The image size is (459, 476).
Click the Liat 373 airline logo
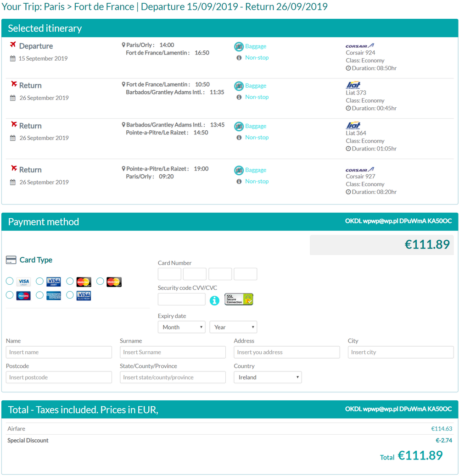(x=353, y=85)
